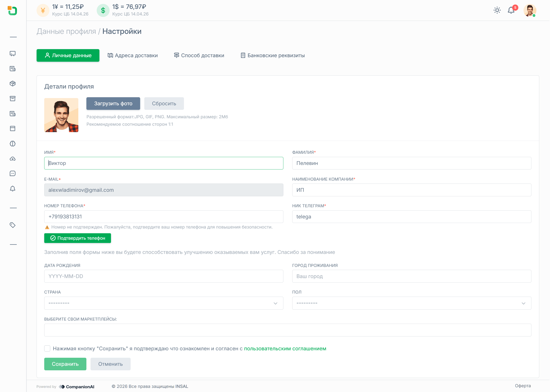Open the user avatar menu in header

point(530,11)
